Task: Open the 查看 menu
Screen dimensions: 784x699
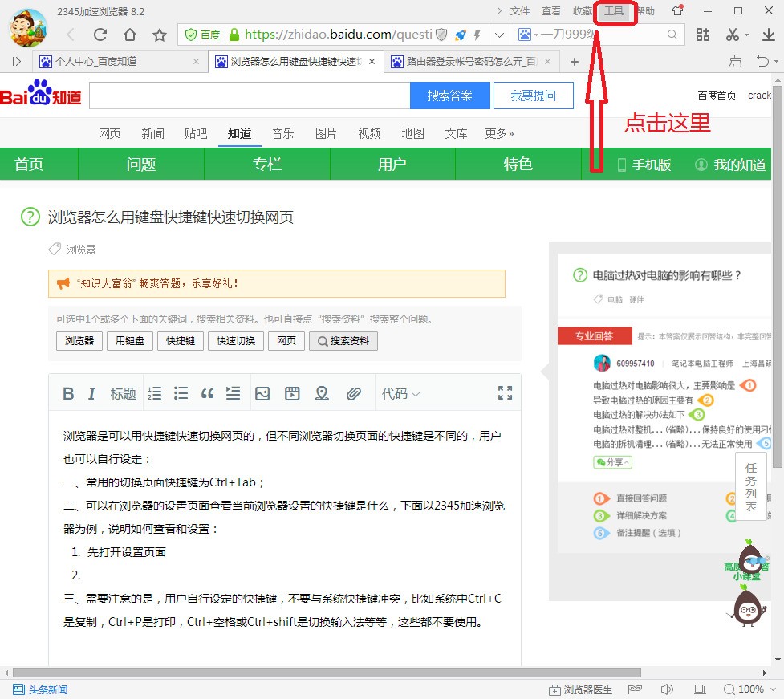Action: [x=551, y=11]
